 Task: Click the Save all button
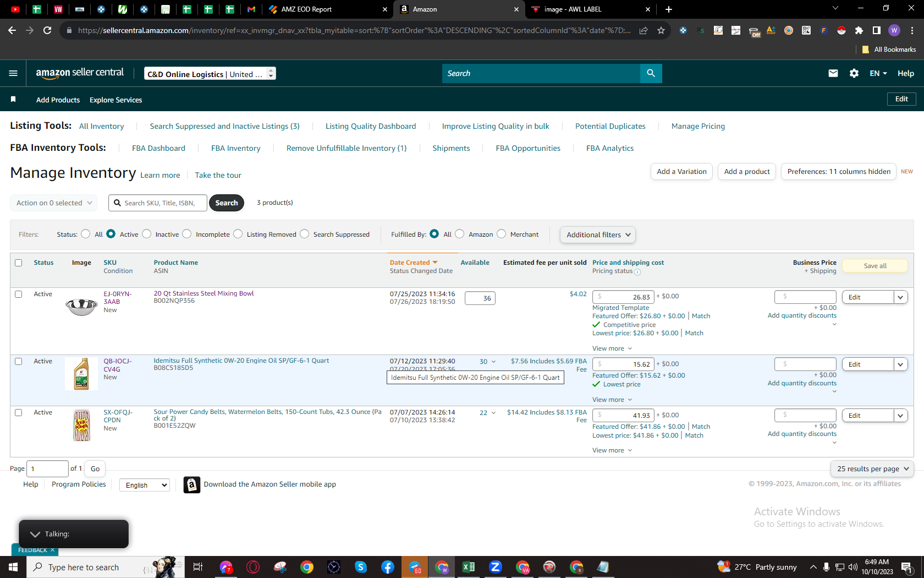tap(875, 266)
